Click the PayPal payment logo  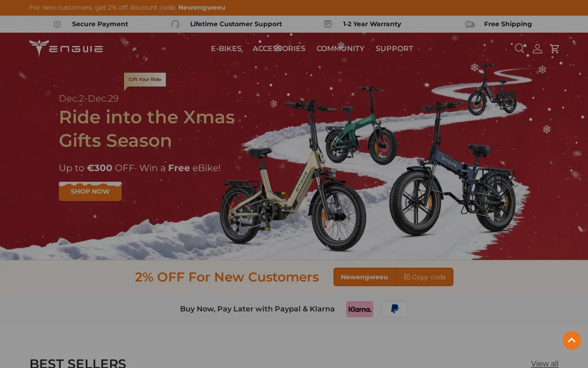[395, 309]
